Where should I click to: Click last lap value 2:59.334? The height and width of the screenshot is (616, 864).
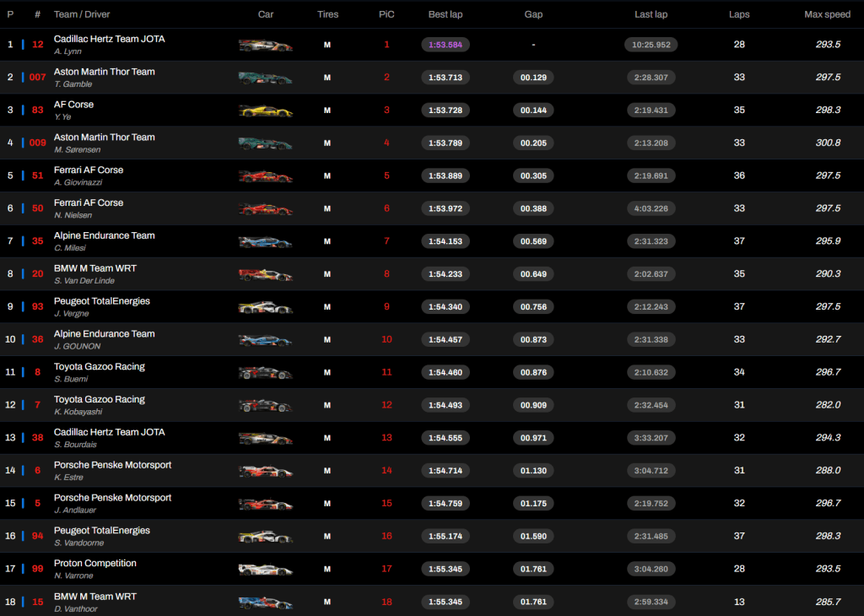pyautogui.click(x=651, y=602)
